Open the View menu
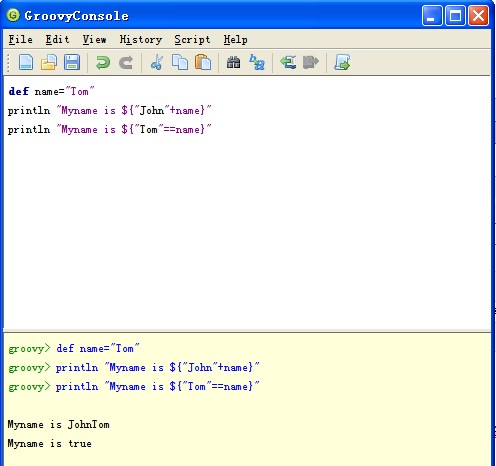496x466 pixels. coord(94,40)
